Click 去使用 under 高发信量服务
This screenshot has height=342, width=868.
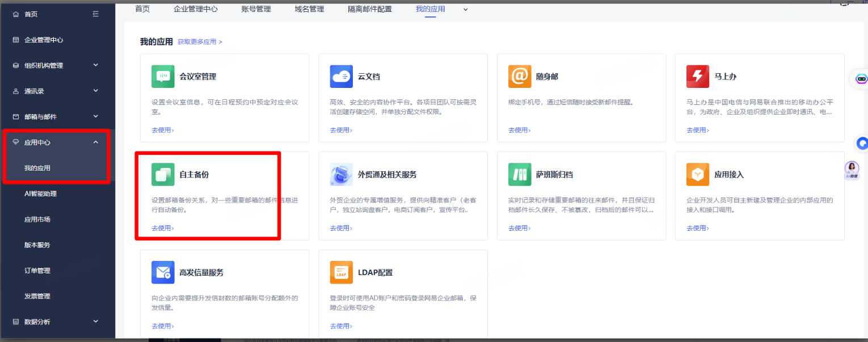tap(162, 326)
